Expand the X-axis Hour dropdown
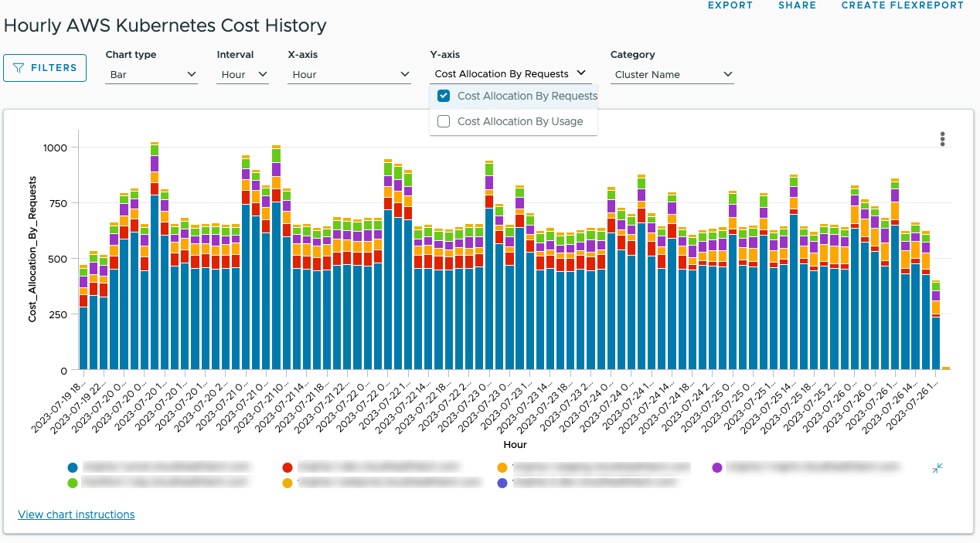Image resolution: width=980 pixels, height=543 pixels. (x=350, y=75)
